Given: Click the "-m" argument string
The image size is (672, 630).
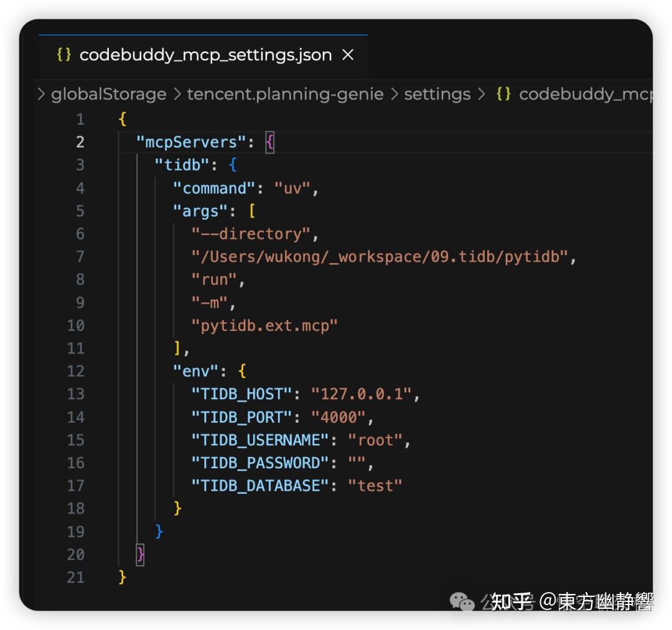Looking at the screenshot, I should [x=209, y=302].
